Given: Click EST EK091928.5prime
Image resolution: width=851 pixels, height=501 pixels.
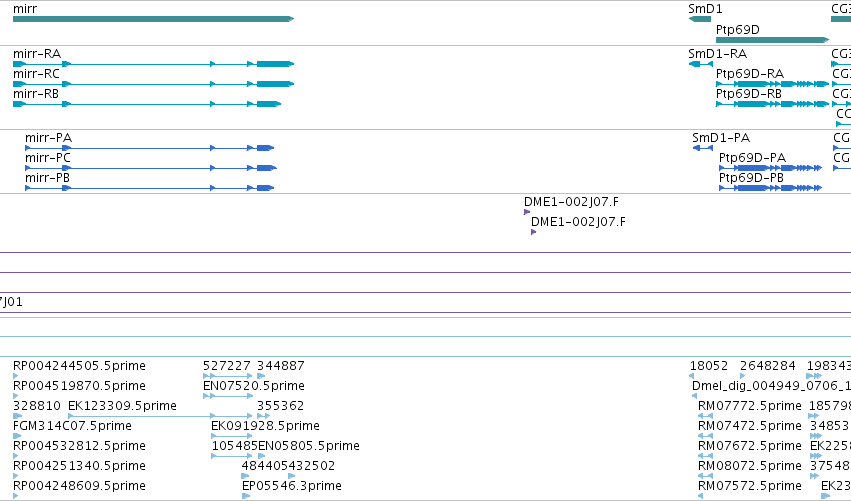Looking at the screenshot, I should tap(232, 436).
